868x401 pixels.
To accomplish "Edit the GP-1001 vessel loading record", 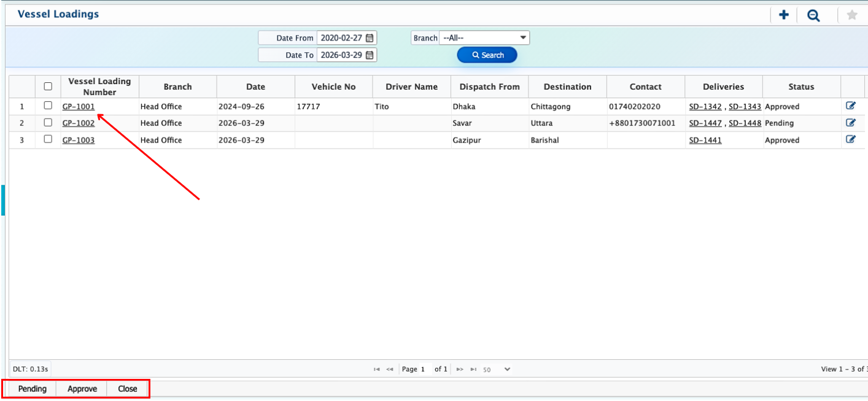I will click(851, 105).
